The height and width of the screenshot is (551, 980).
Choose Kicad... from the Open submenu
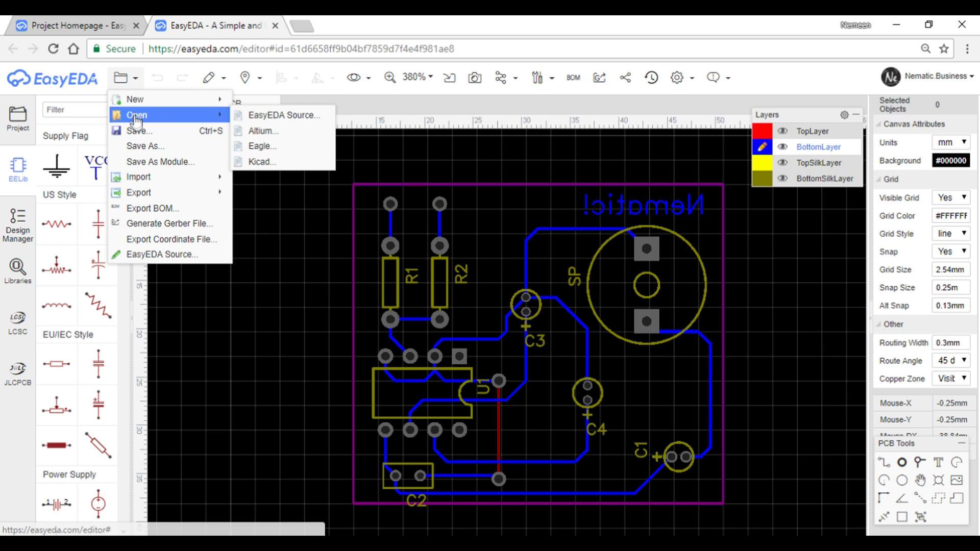283,162
